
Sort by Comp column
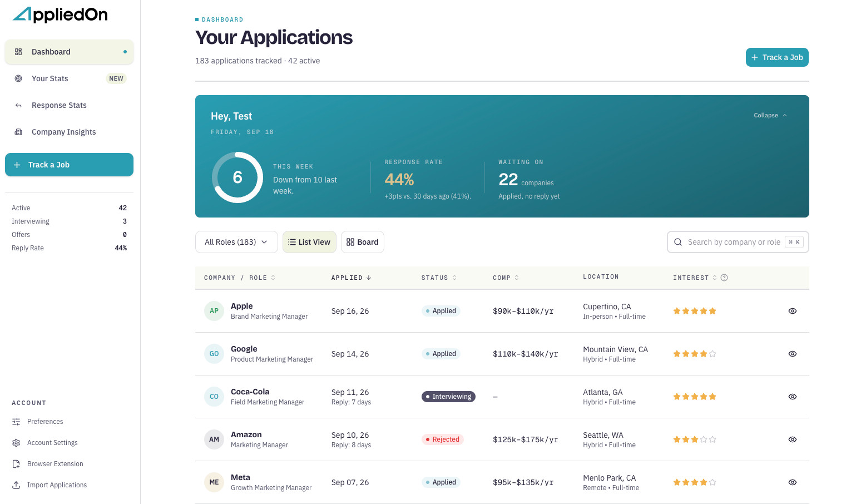coord(506,278)
